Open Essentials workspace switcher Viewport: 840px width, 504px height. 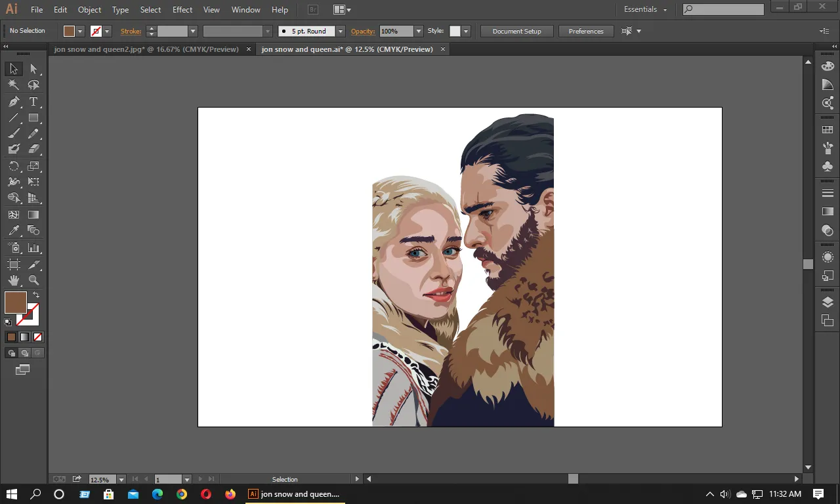point(645,9)
